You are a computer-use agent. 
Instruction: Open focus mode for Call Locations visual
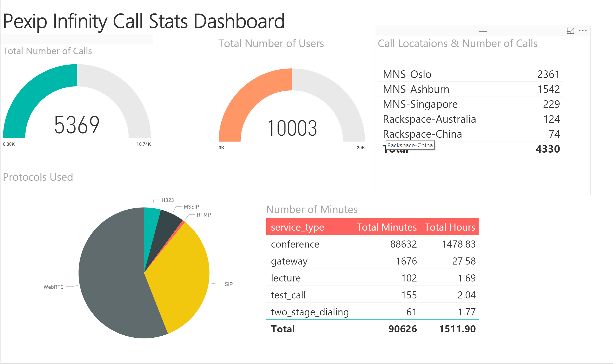pyautogui.click(x=571, y=30)
